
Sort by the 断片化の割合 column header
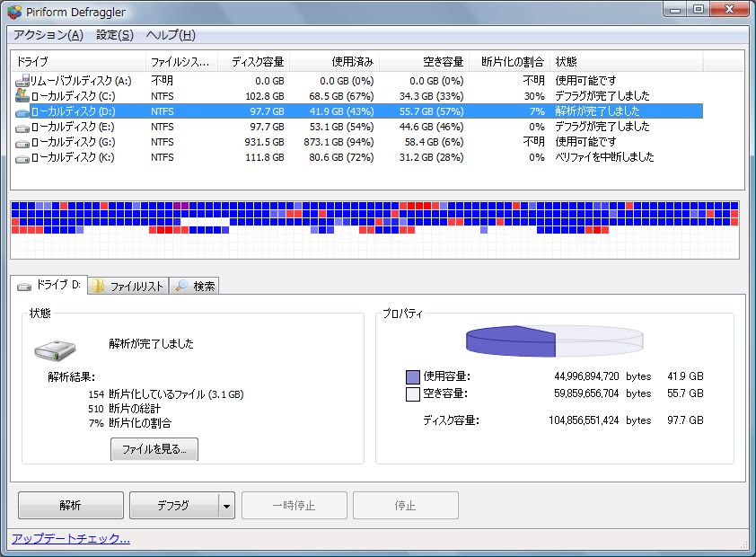pos(509,62)
